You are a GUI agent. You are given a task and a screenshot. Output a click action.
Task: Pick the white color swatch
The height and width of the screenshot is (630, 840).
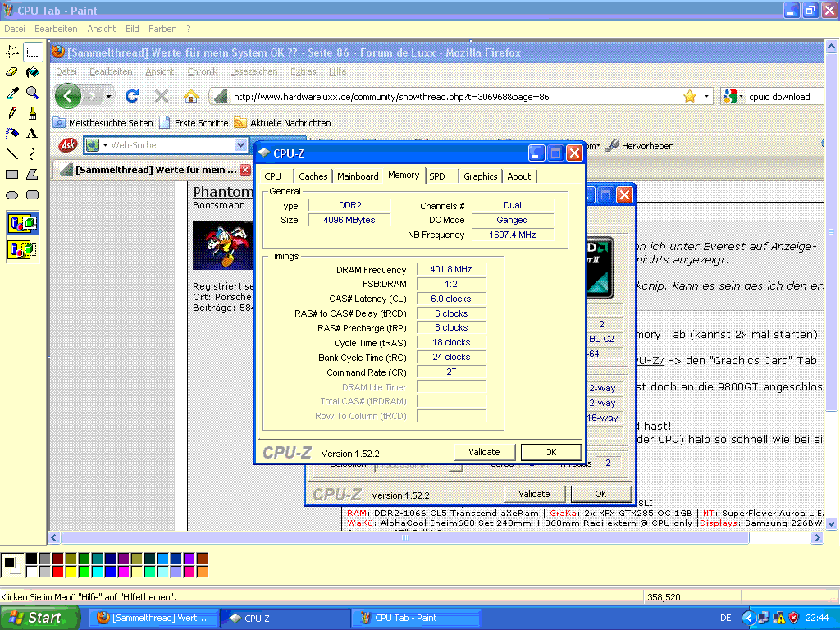[x=32, y=572]
